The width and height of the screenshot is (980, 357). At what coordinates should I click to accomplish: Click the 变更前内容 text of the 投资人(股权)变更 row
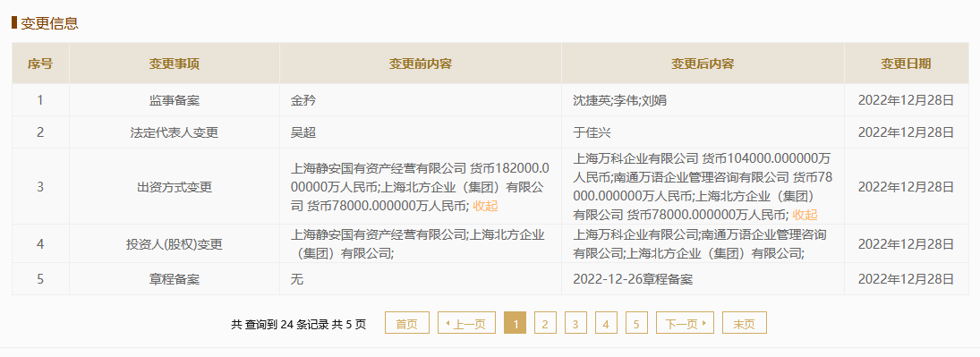(x=417, y=244)
